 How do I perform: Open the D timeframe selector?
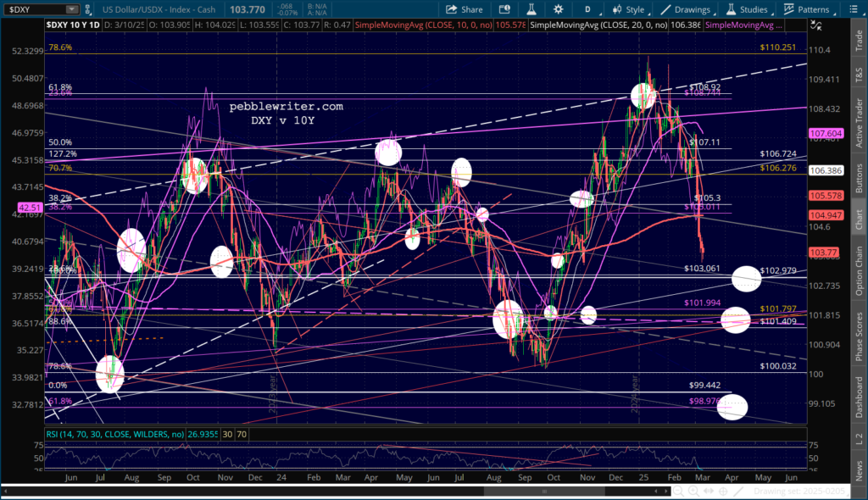click(587, 9)
